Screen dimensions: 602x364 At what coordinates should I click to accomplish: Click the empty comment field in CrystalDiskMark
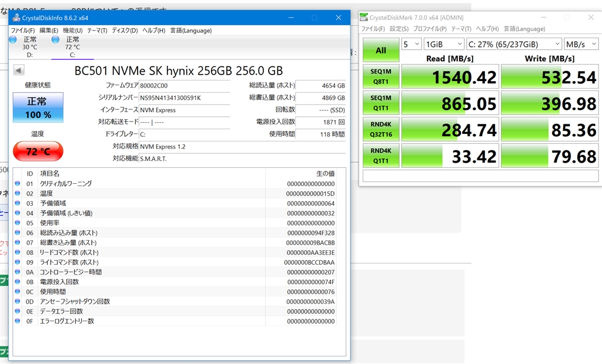tap(481, 176)
